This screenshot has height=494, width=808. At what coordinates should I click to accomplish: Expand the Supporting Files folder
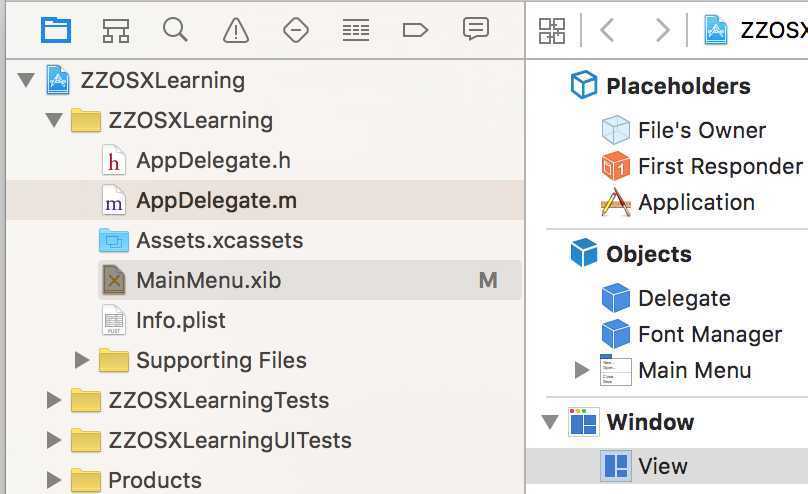tap(83, 360)
